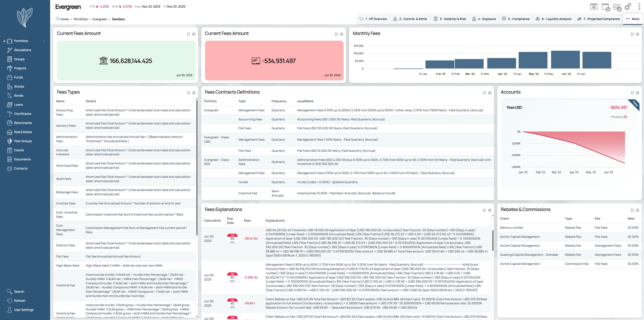Click the add dashboard grid icon
The image size is (644, 320).
(x=617, y=7)
